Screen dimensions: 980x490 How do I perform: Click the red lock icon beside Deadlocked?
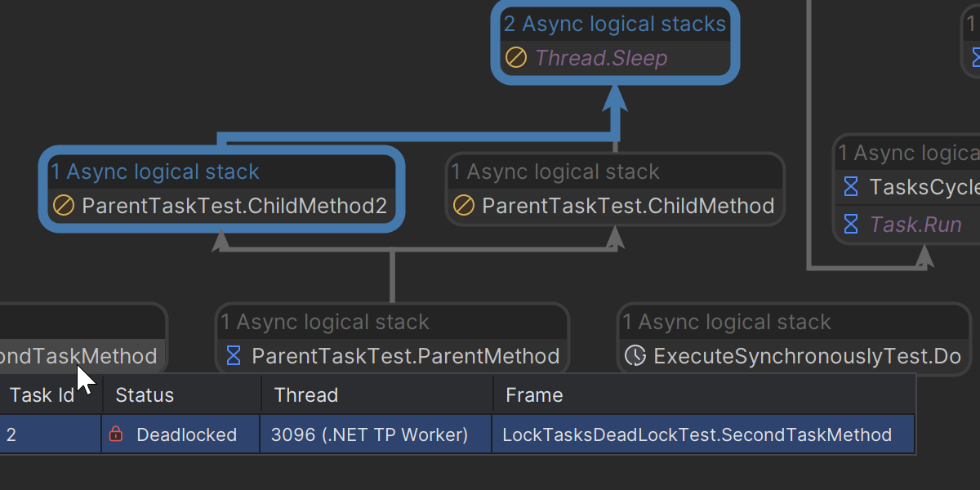pos(116,434)
